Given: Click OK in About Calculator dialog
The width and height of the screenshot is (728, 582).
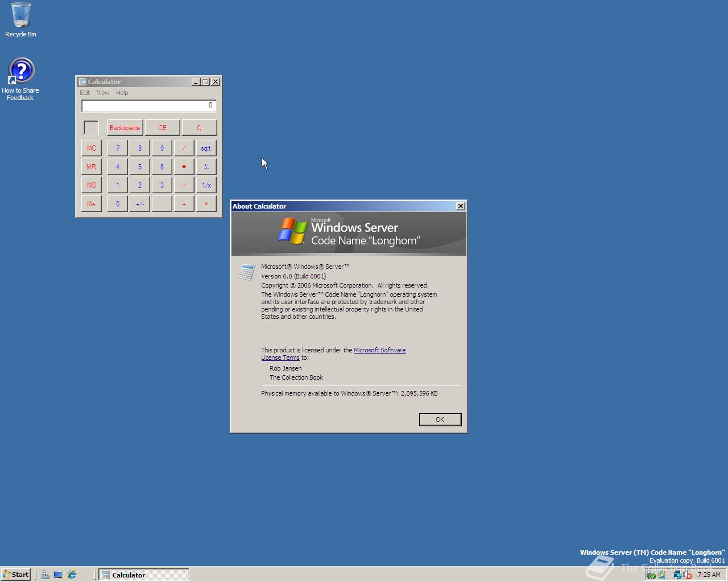Looking at the screenshot, I should [x=440, y=419].
